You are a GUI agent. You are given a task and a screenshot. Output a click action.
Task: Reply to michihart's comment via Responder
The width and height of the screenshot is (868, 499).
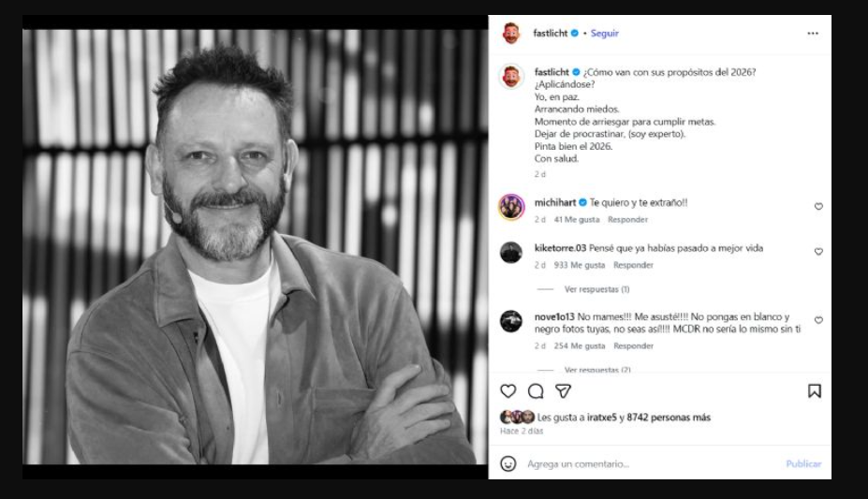click(627, 220)
